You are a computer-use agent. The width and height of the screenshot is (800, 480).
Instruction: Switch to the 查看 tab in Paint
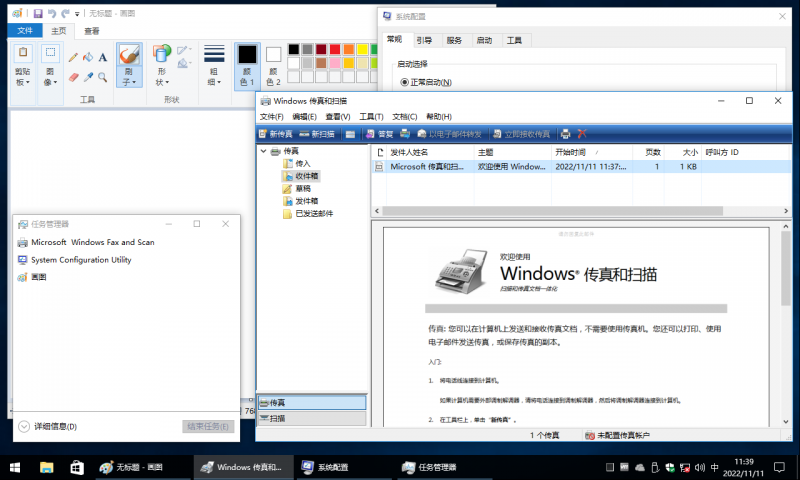(x=92, y=31)
